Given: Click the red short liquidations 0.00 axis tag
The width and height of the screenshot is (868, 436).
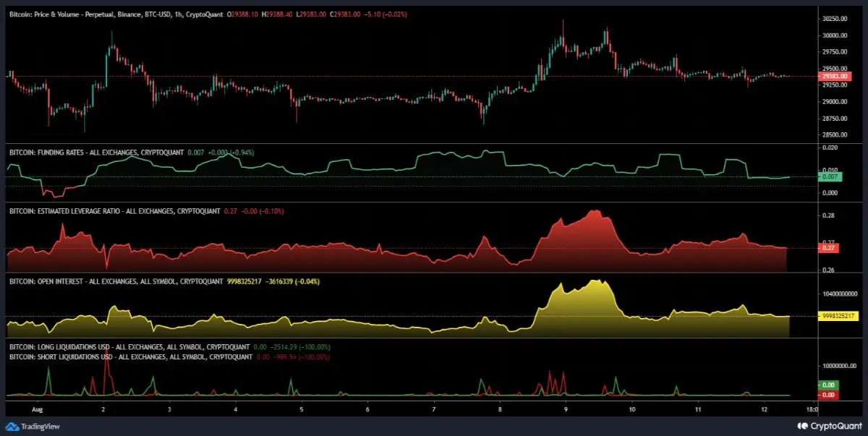Looking at the screenshot, I should pyautogui.click(x=829, y=395).
